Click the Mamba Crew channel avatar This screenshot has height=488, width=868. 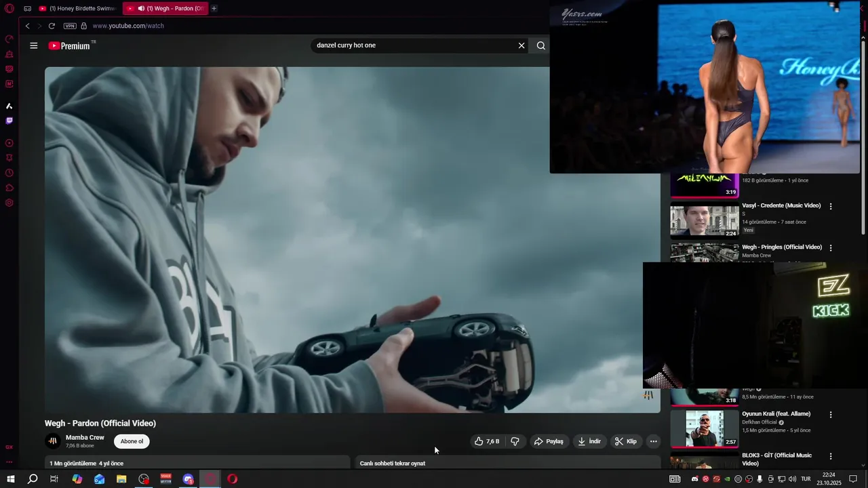pos(53,441)
